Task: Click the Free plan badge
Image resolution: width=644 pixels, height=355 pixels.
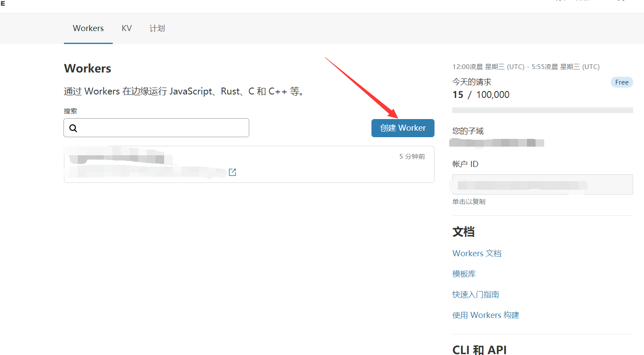Action: 622,82
